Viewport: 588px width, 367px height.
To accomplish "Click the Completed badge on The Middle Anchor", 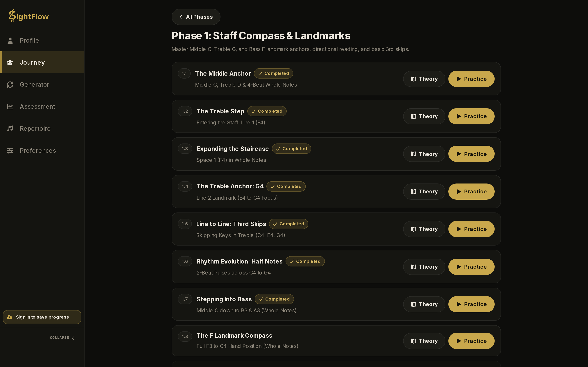I will click(x=273, y=73).
